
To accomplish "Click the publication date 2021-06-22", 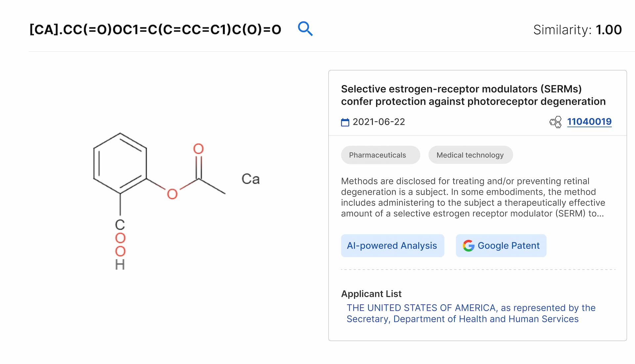I will pos(379,122).
